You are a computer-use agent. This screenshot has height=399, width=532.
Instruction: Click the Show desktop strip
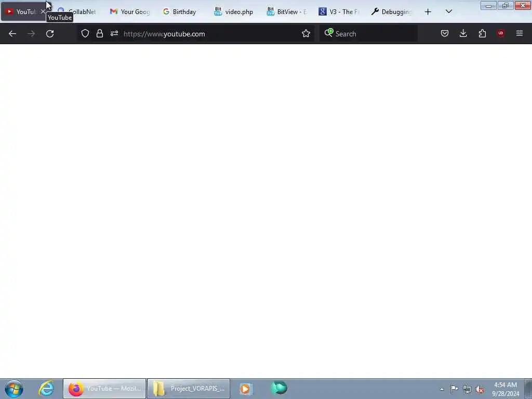click(528, 389)
